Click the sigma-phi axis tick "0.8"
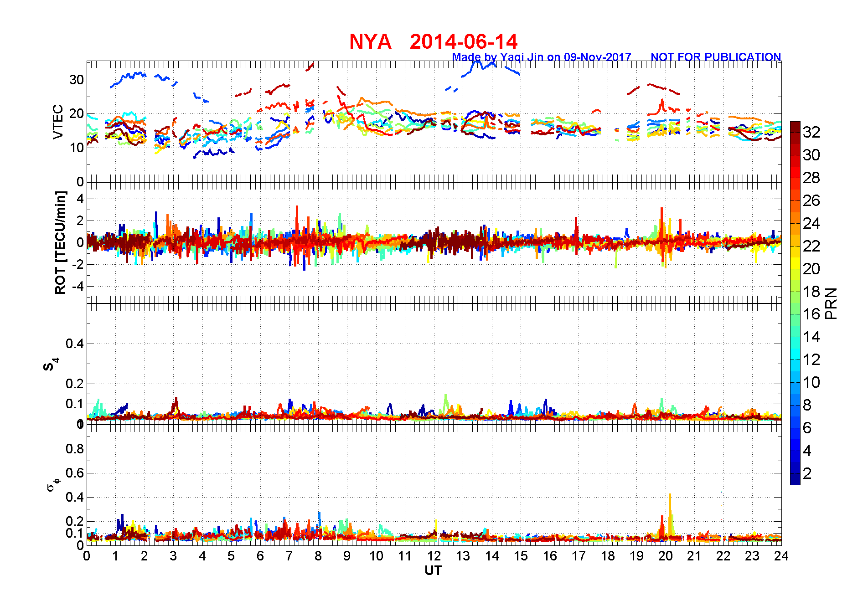This screenshot has height=606, width=868. [75, 449]
